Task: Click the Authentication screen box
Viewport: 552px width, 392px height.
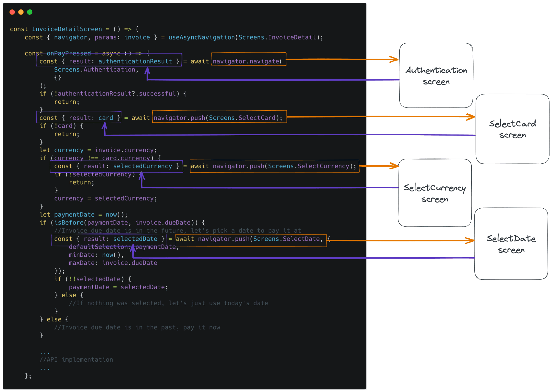Action: coord(436,75)
